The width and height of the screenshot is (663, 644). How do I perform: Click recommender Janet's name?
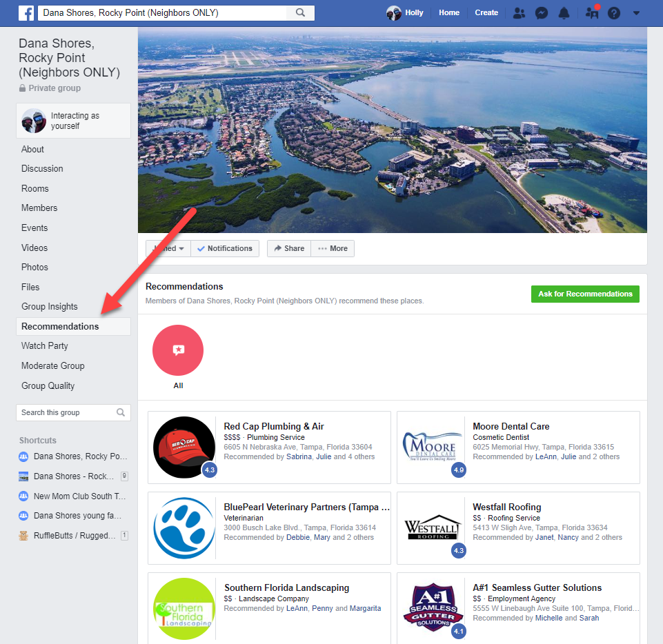(544, 538)
